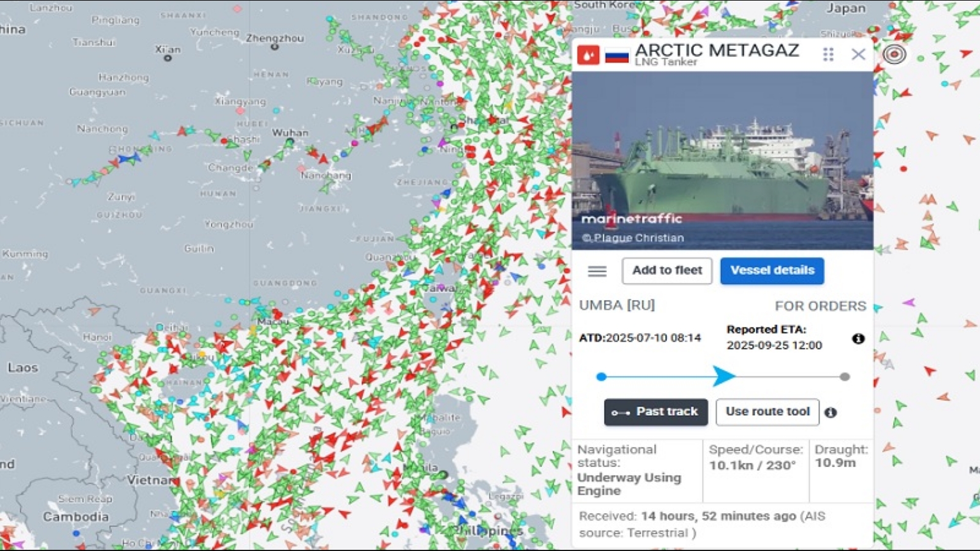Click the red target locator icon

pos(894,54)
